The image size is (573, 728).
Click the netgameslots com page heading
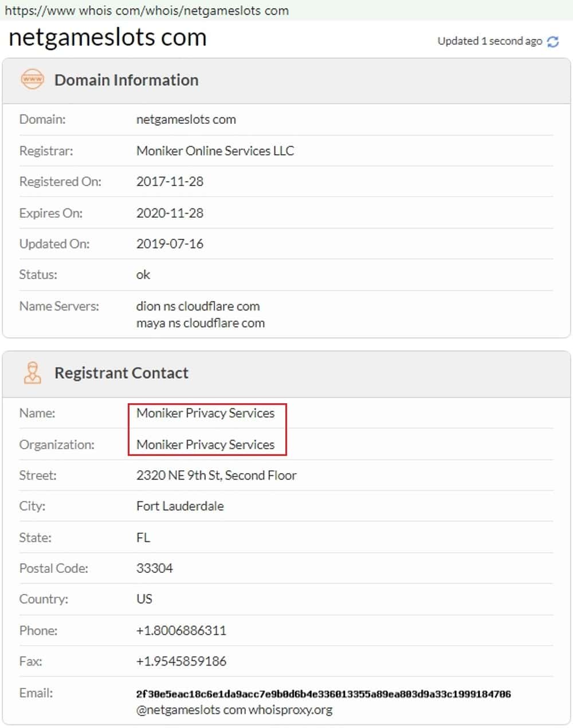click(x=108, y=37)
